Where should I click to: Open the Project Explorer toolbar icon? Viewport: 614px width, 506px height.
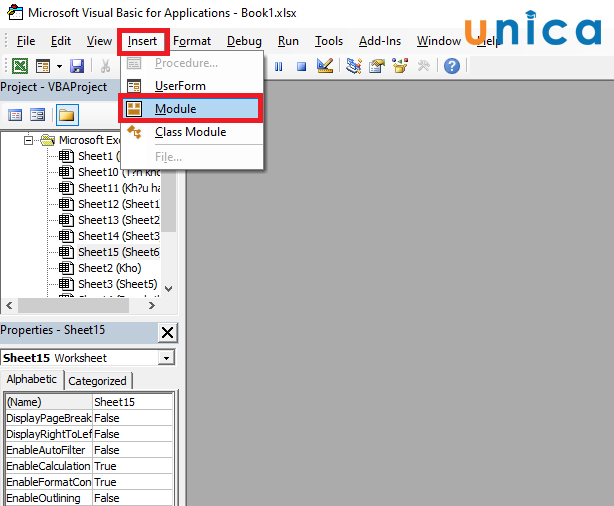tap(354, 66)
